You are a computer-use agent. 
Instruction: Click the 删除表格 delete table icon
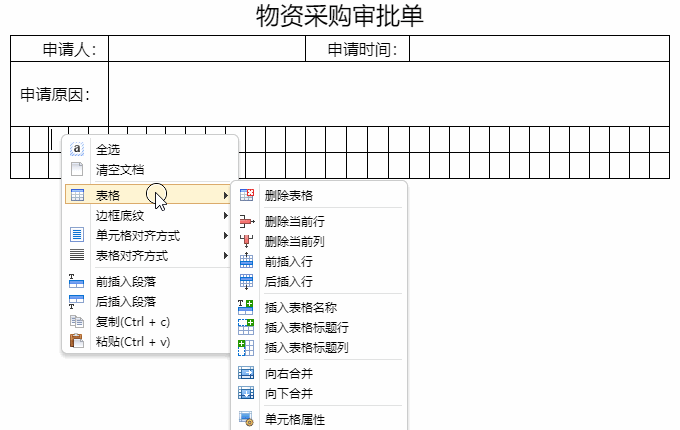point(247,195)
